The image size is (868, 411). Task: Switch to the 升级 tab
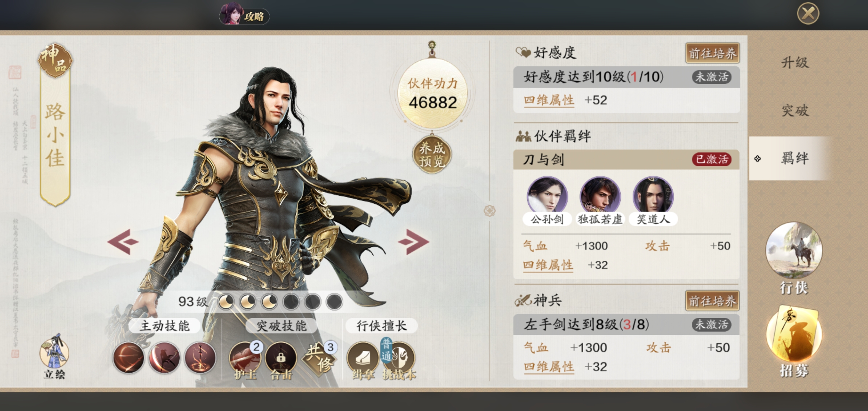coord(795,62)
